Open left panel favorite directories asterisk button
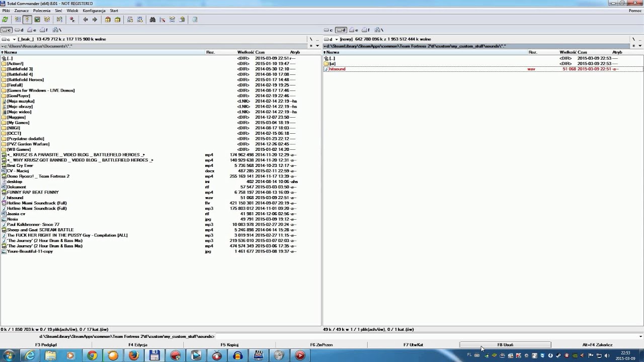 pyautogui.click(x=311, y=46)
